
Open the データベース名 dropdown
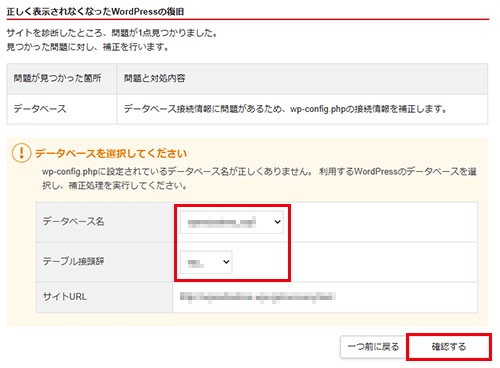point(232,222)
